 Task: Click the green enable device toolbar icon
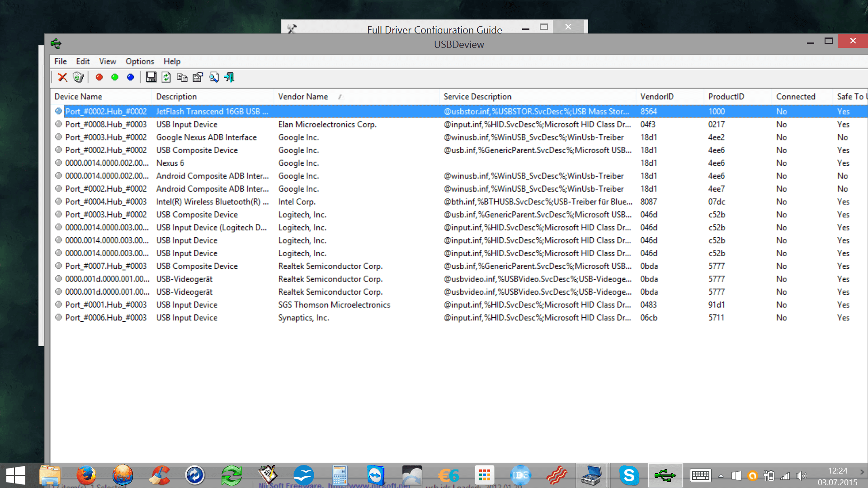tap(115, 77)
